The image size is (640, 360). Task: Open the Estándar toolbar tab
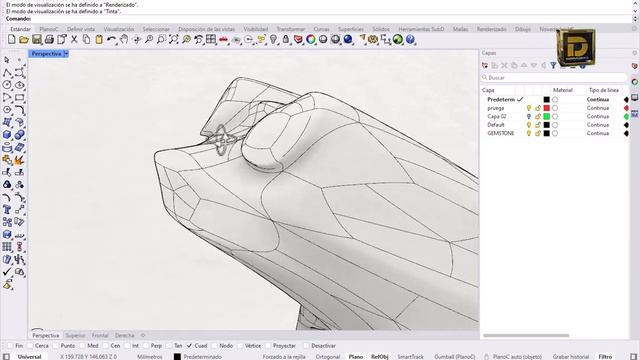[x=20, y=29]
